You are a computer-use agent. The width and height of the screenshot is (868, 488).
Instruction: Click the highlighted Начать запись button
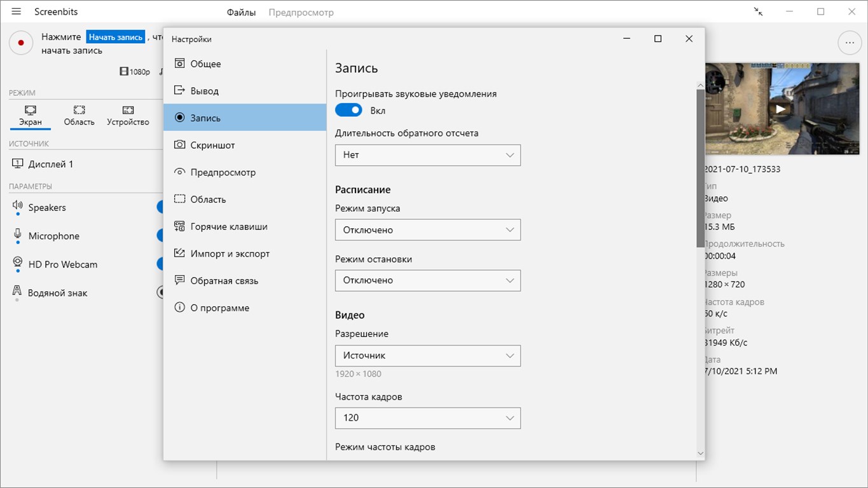coord(116,37)
